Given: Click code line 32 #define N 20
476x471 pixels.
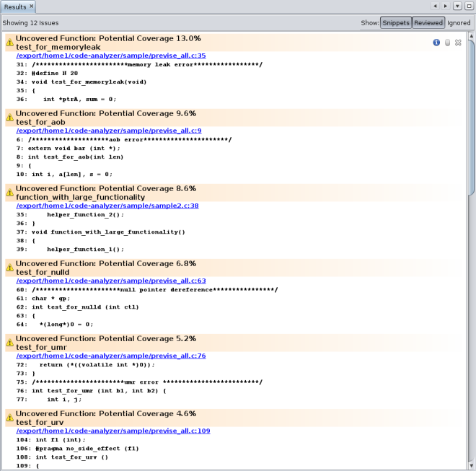Looking at the screenshot, I should pos(47,73).
